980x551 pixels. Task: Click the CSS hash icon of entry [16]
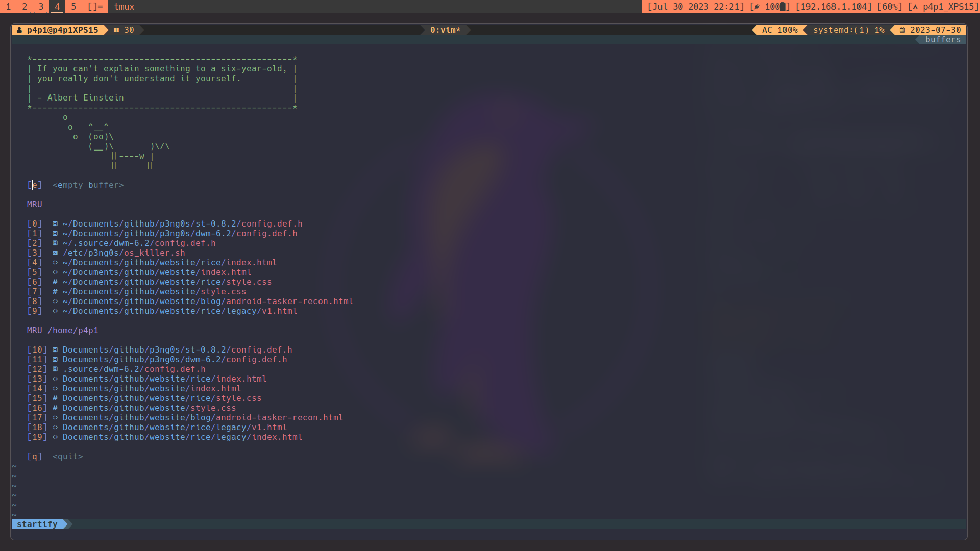pyautogui.click(x=55, y=408)
